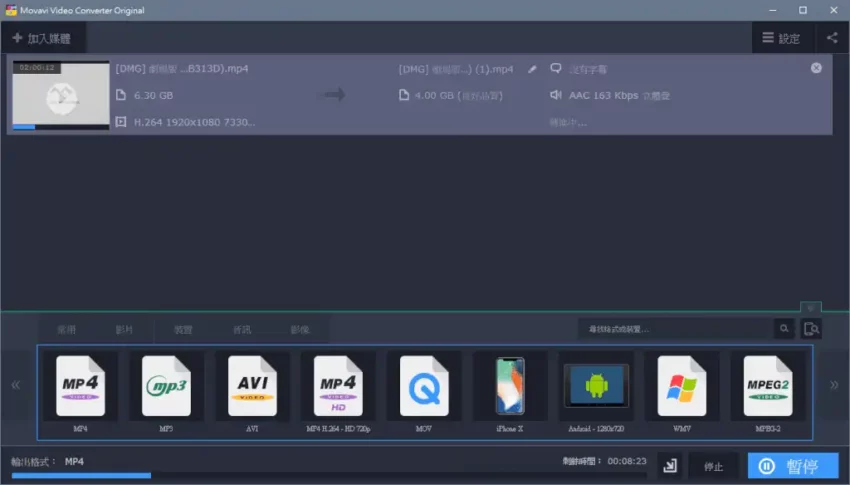Click the 輸出格式 MP4 label
The height and width of the screenshot is (485, 850).
48,462
